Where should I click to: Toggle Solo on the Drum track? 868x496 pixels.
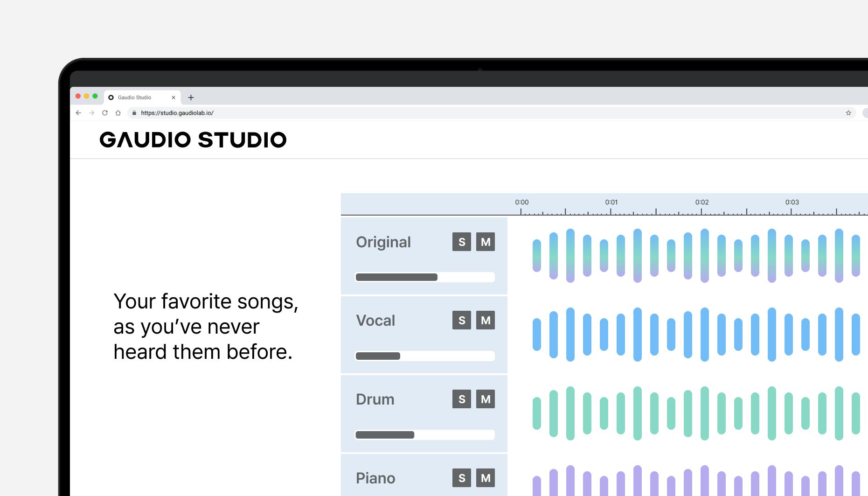(x=461, y=399)
